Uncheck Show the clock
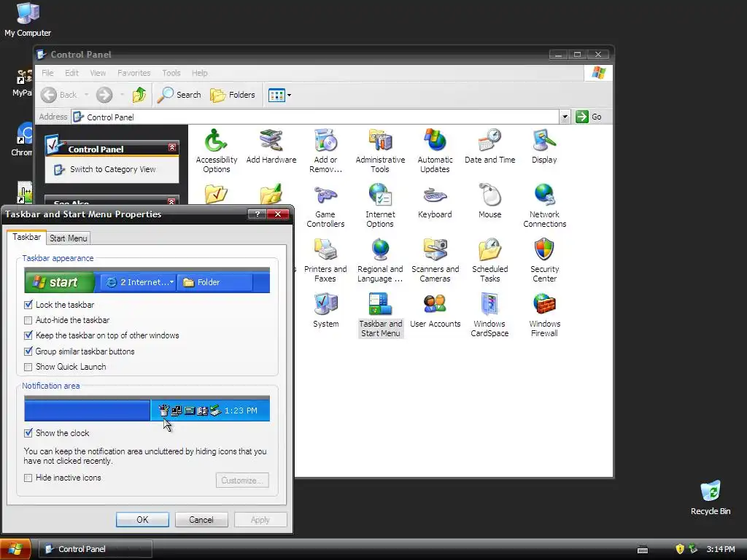747x560 pixels. coord(28,433)
